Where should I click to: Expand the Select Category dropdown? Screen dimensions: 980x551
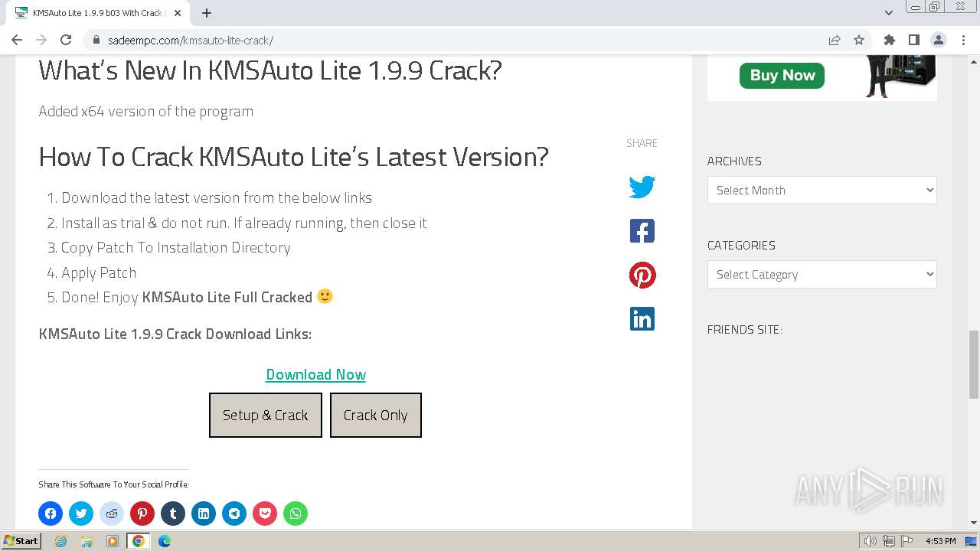pos(822,274)
